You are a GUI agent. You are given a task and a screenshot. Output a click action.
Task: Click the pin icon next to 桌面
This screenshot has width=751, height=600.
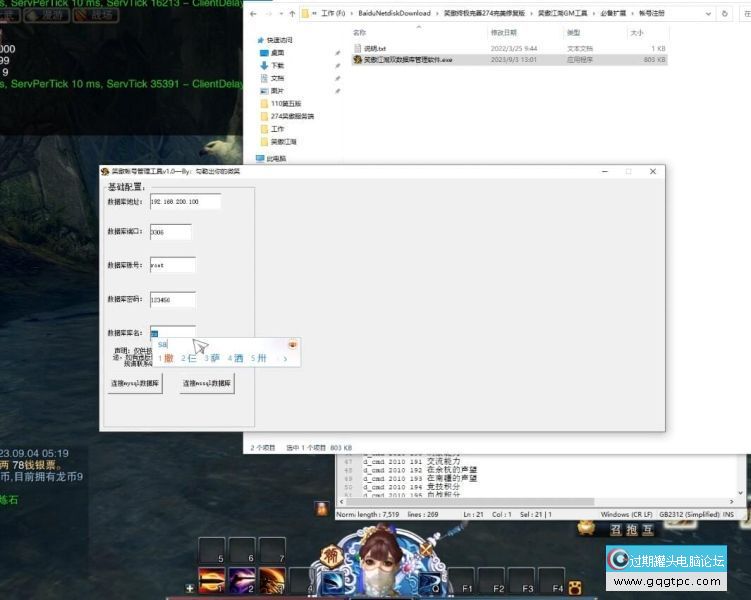[x=338, y=53]
